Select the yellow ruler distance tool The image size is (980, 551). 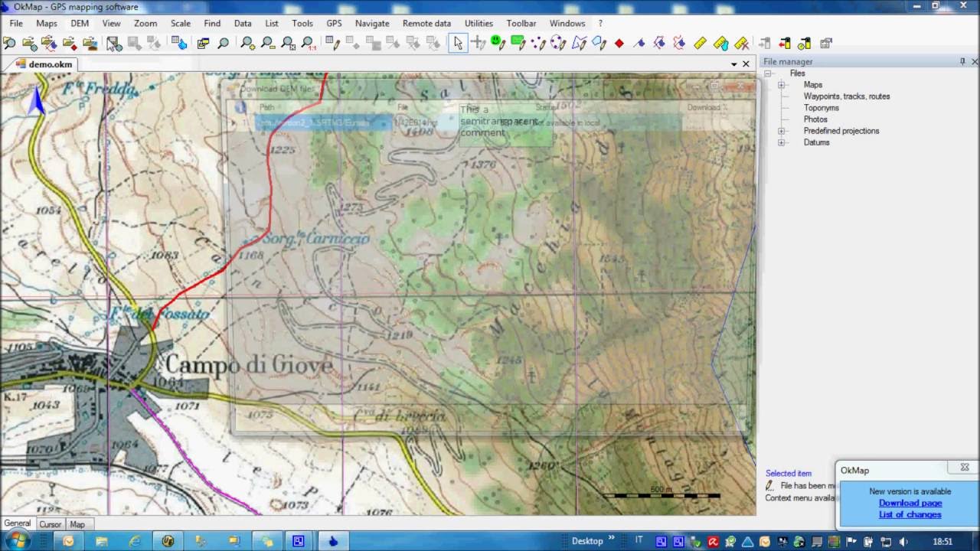tap(701, 43)
